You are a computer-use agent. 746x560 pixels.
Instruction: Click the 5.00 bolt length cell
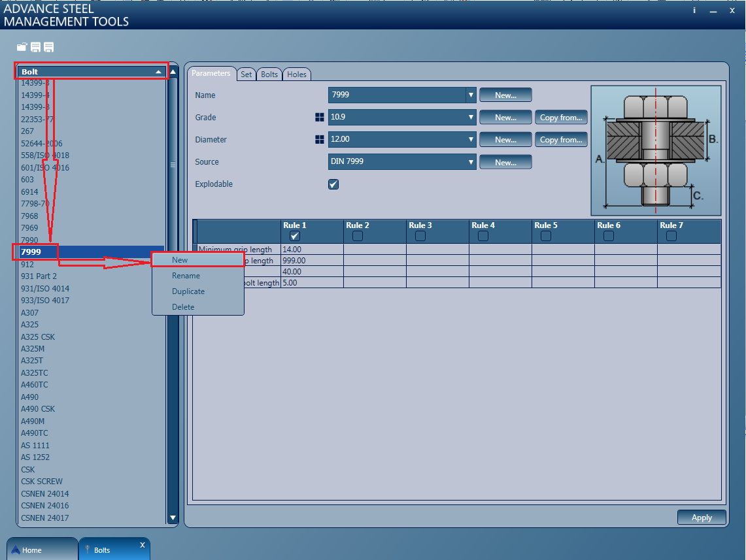pos(312,283)
